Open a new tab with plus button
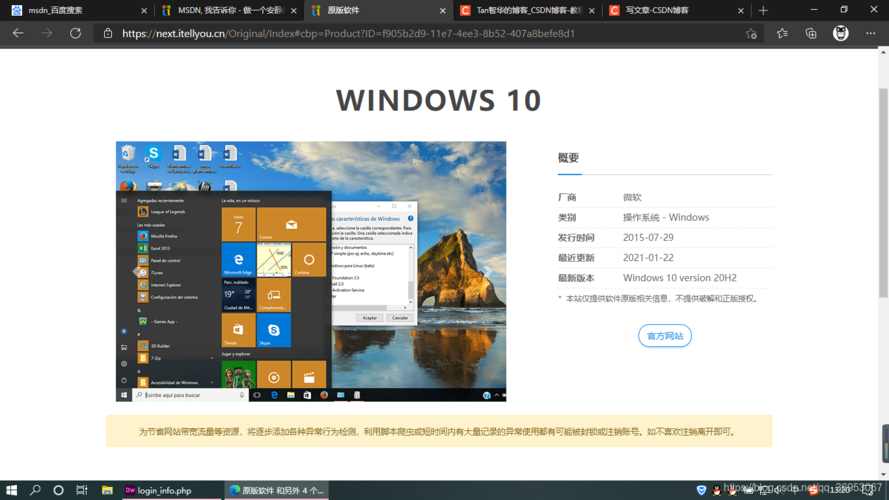This screenshot has height=500, width=889. (763, 10)
